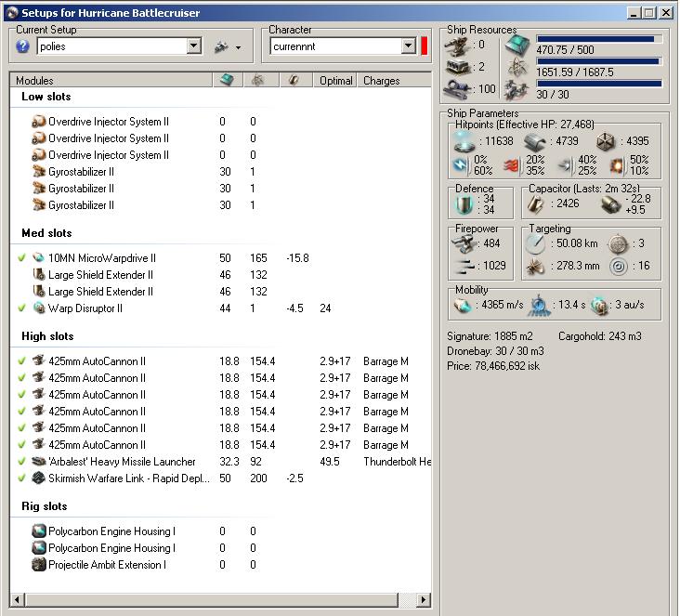Click the turret hardpoints icon in Ship Resources
Image resolution: width=680 pixels, height=616 pixels.
(x=458, y=46)
